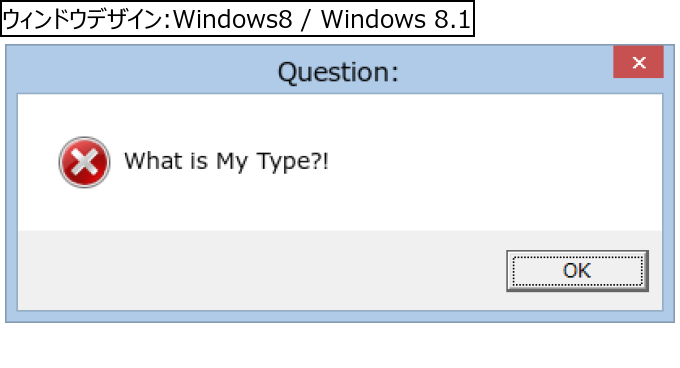Click the white cross inside the error icon
The height and width of the screenshot is (368, 680).
pos(84,163)
